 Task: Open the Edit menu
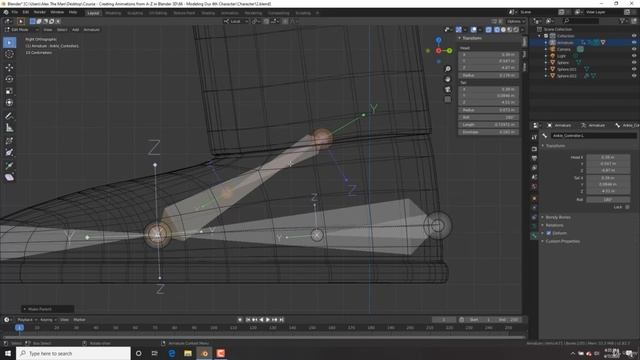pos(26,13)
